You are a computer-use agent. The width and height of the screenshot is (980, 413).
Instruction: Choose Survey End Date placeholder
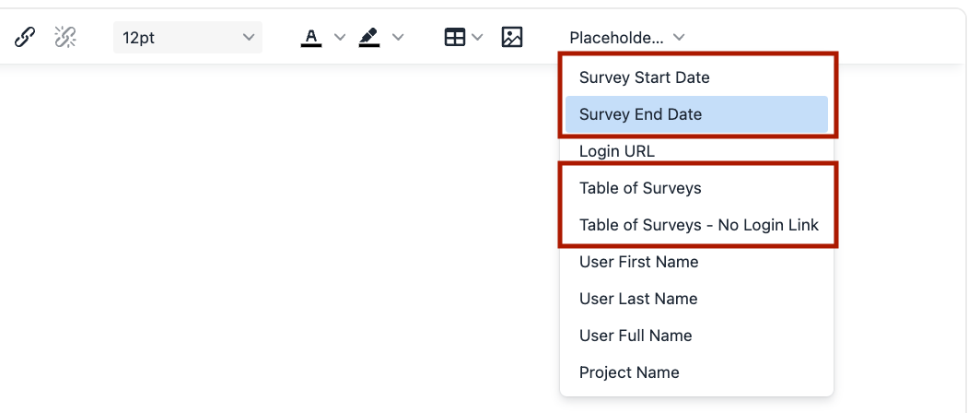click(697, 114)
